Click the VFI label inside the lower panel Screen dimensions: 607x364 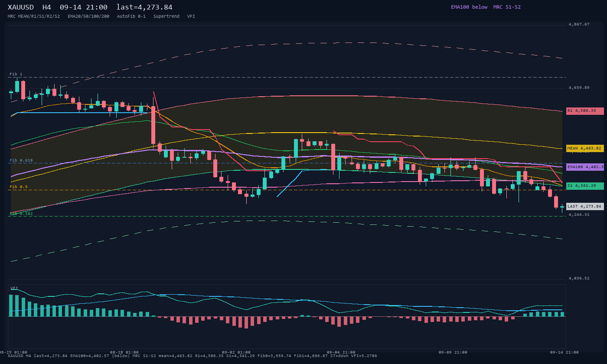[14, 288]
